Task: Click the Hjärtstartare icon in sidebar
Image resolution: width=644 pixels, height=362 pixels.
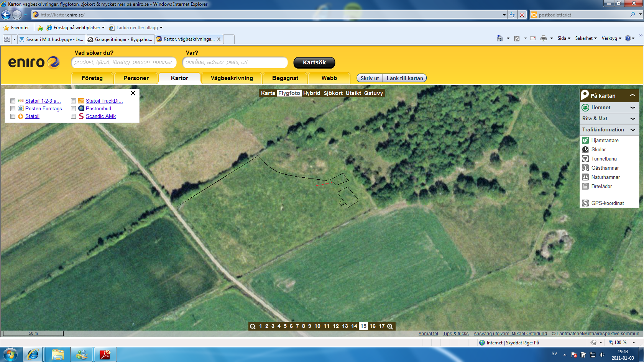Action: (x=585, y=141)
